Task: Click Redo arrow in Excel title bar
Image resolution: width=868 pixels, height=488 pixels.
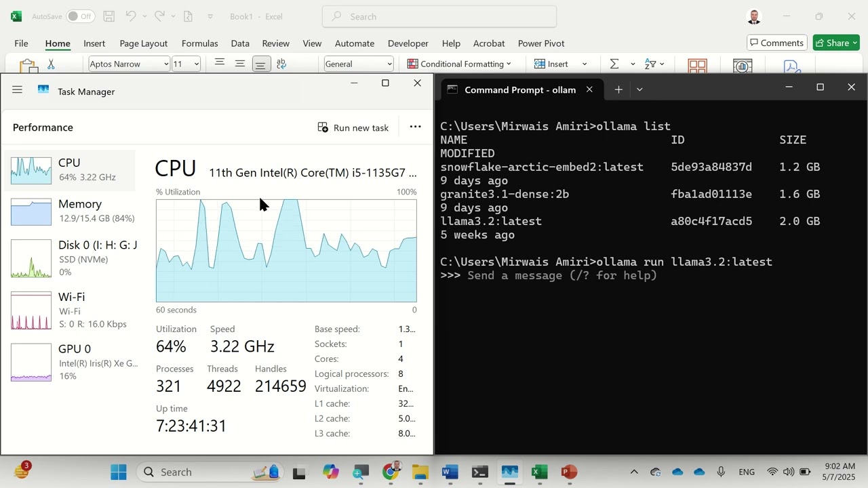Action: pos(159,16)
